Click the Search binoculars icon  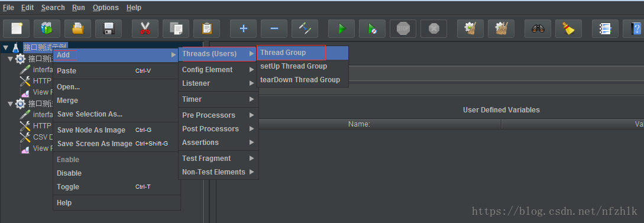(538, 29)
